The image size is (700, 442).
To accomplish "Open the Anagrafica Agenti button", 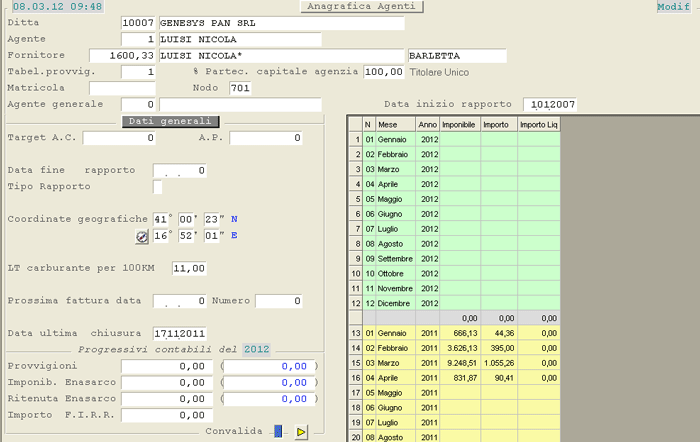I will (362, 7).
